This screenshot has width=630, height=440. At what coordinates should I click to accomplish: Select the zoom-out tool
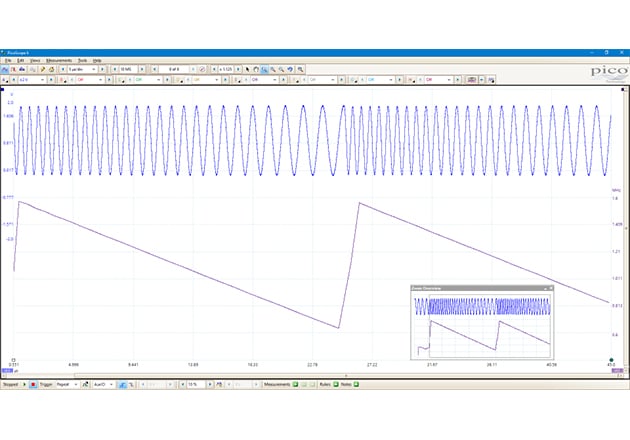pyautogui.click(x=281, y=70)
